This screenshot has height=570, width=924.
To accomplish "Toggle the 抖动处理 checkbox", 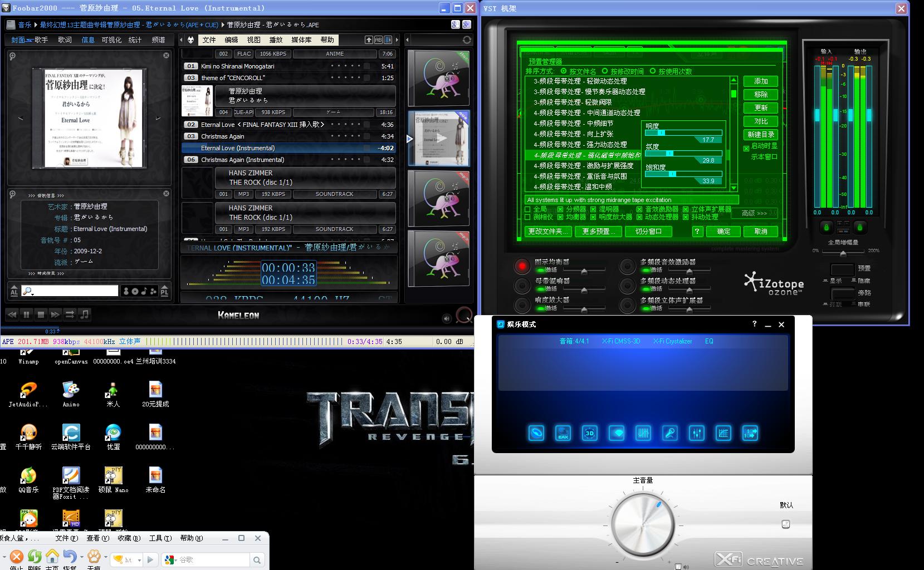I will (686, 217).
